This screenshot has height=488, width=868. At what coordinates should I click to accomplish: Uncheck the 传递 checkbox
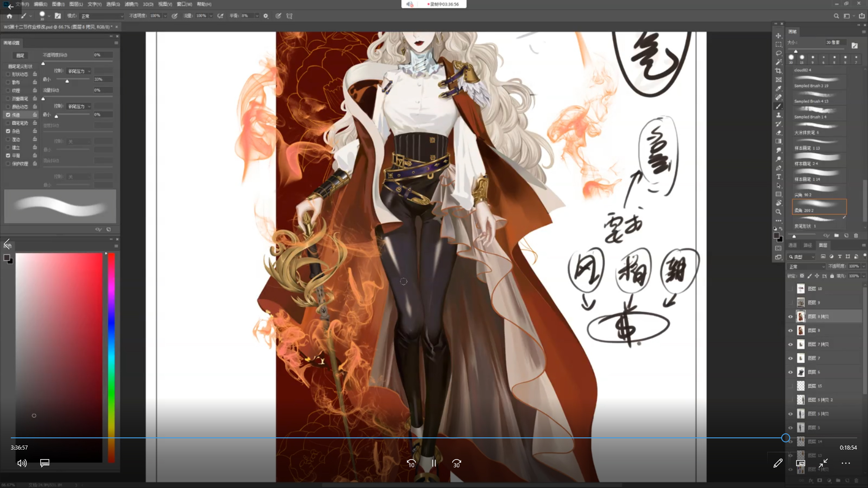(8, 115)
